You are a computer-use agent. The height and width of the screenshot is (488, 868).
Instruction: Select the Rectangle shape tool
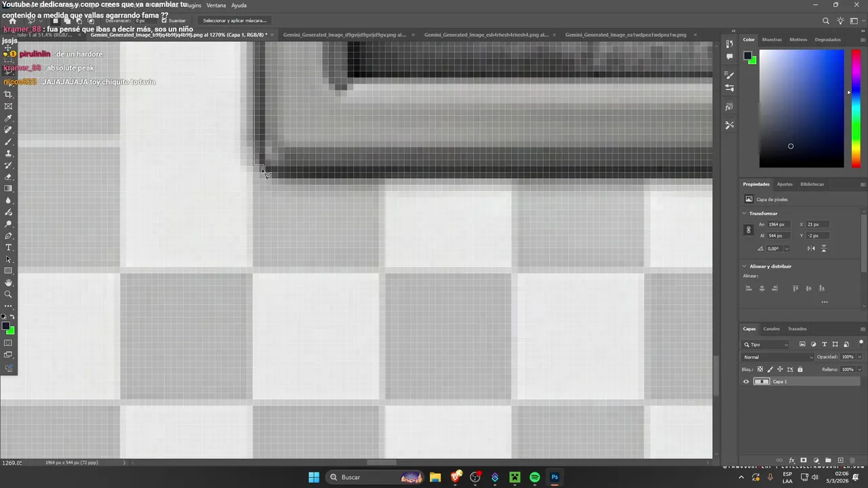click(x=8, y=271)
